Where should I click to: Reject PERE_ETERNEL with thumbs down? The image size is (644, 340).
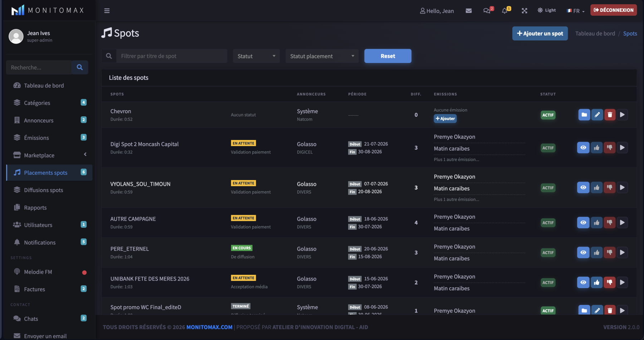(610, 253)
